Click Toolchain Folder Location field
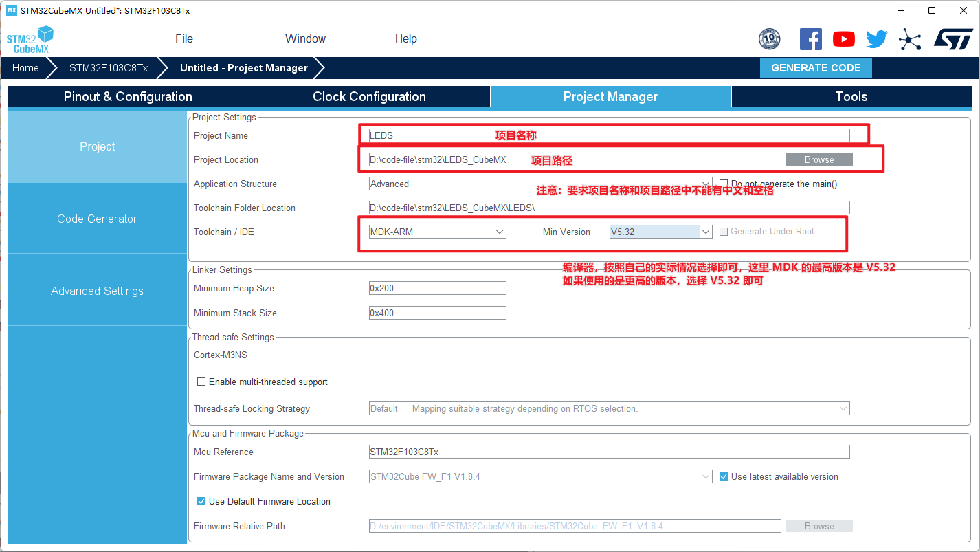 tap(609, 208)
